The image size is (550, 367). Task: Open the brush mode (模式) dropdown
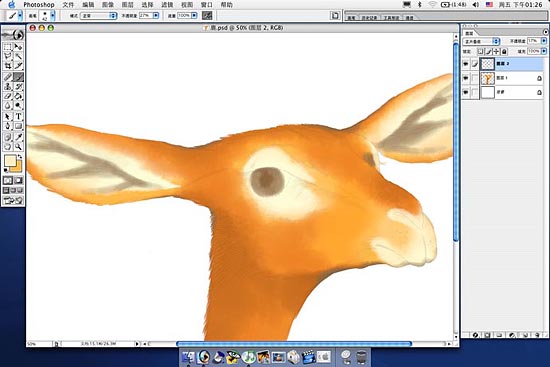click(x=99, y=16)
